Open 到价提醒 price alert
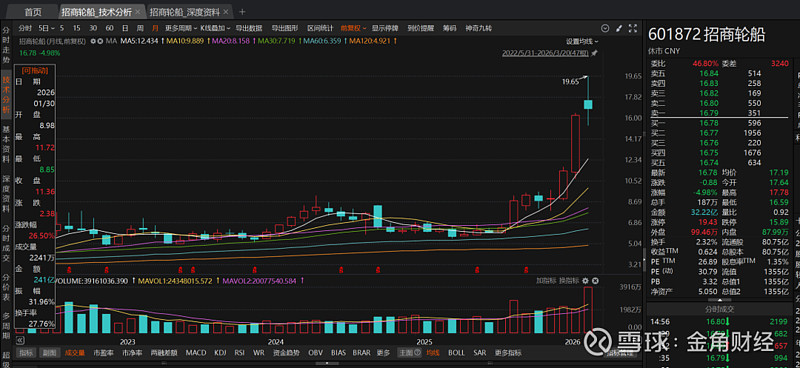Viewport: 800px width, 368px height. pos(420,28)
